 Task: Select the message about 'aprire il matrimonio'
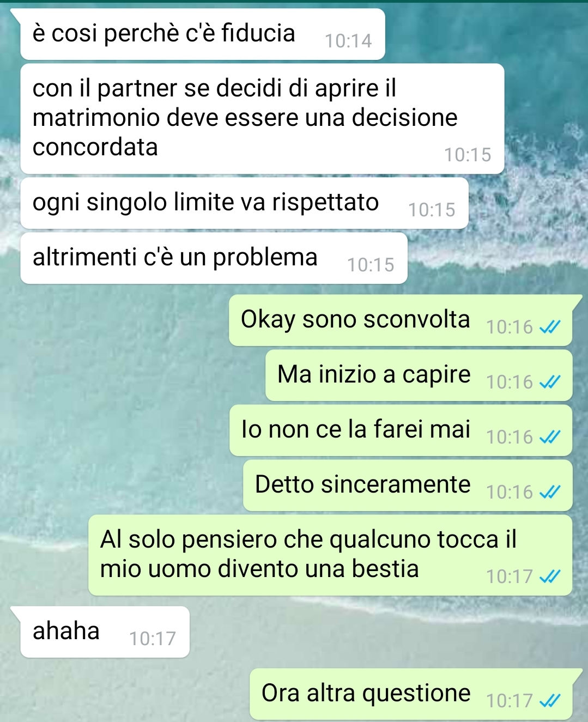(262, 119)
